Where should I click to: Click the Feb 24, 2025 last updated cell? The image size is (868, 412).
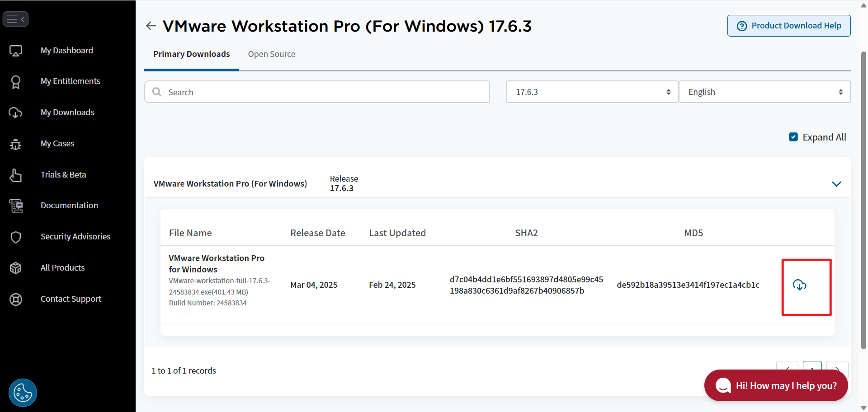392,285
